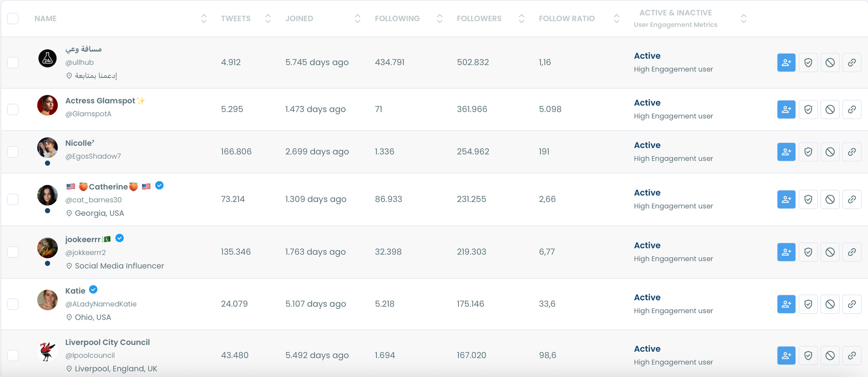Check the Nicolle row checkbox
Image resolution: width=868 pixels, height=377 pixels.
[13, 152]
